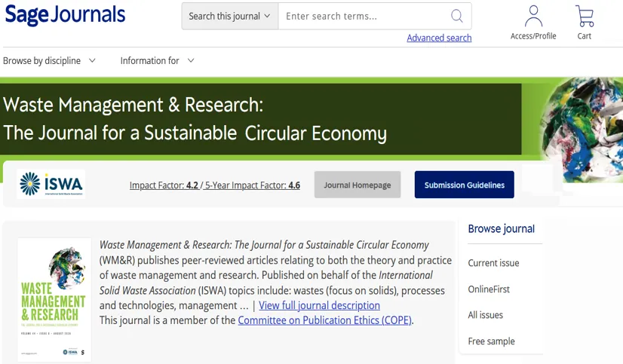
Task: Select OnlineFirst in Browse journal
Action: click(x=489, y=289)
